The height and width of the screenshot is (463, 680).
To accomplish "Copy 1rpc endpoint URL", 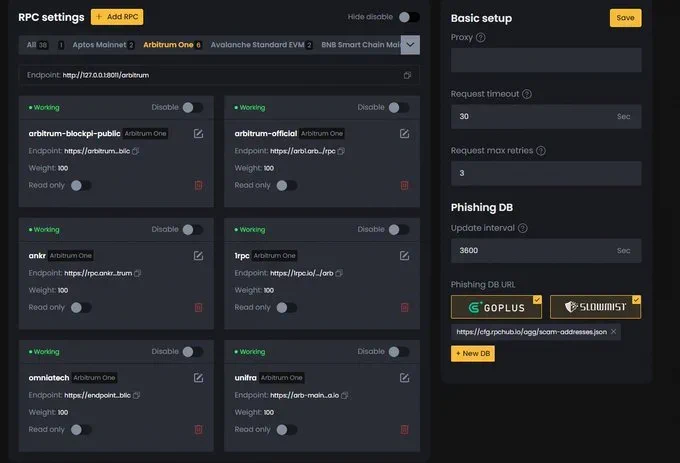I will click(340, 274).
